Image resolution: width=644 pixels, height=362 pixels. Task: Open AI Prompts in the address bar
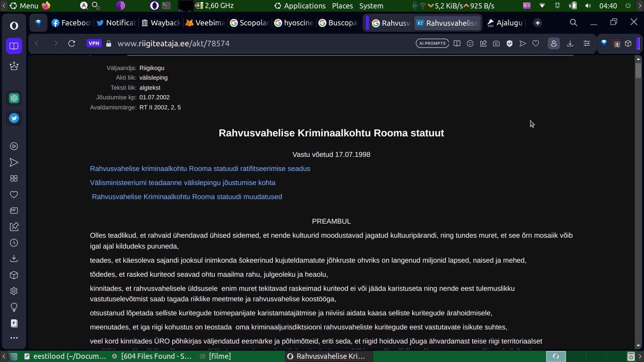(x=432, y=43)
